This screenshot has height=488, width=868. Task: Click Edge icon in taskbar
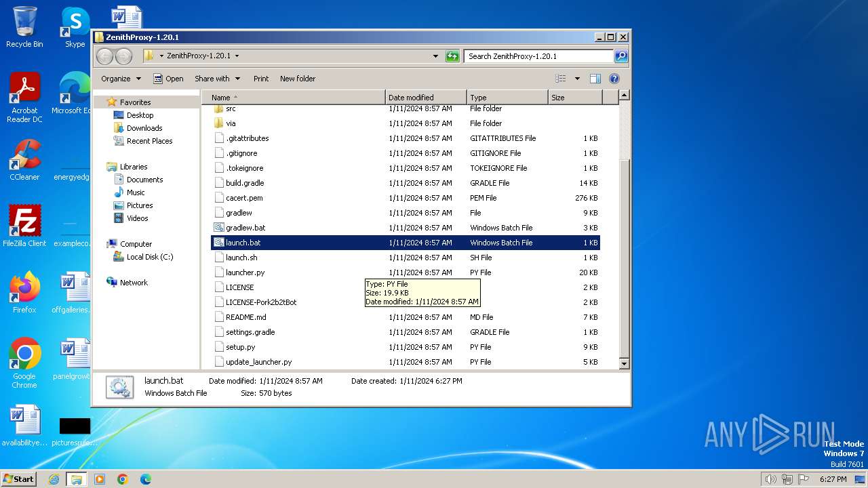(146, 479)
